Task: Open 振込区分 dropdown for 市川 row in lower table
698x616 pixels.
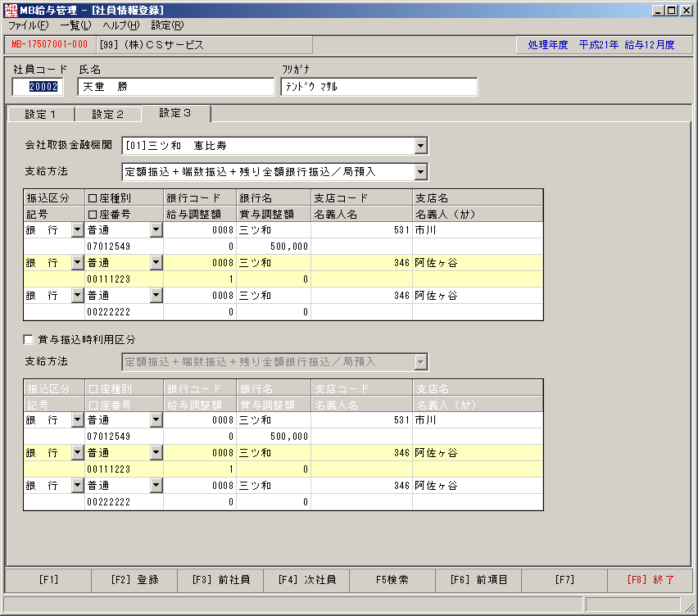Action: pos(78,420)
